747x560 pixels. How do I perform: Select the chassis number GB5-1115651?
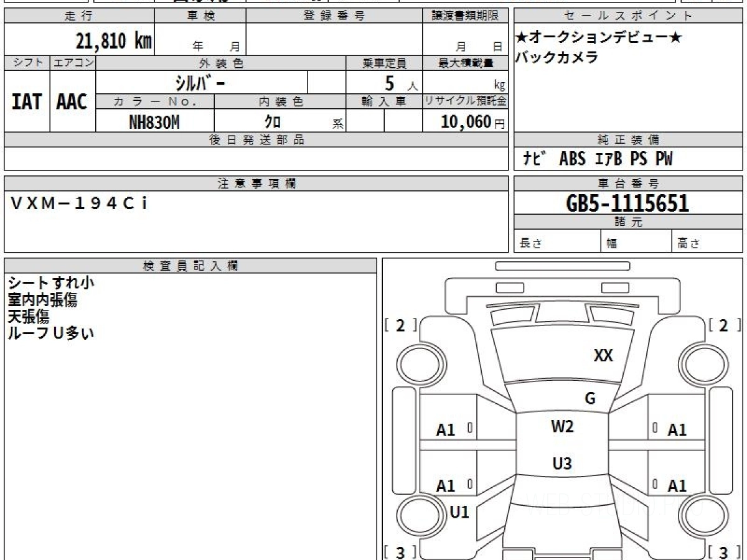coord(627,203)
